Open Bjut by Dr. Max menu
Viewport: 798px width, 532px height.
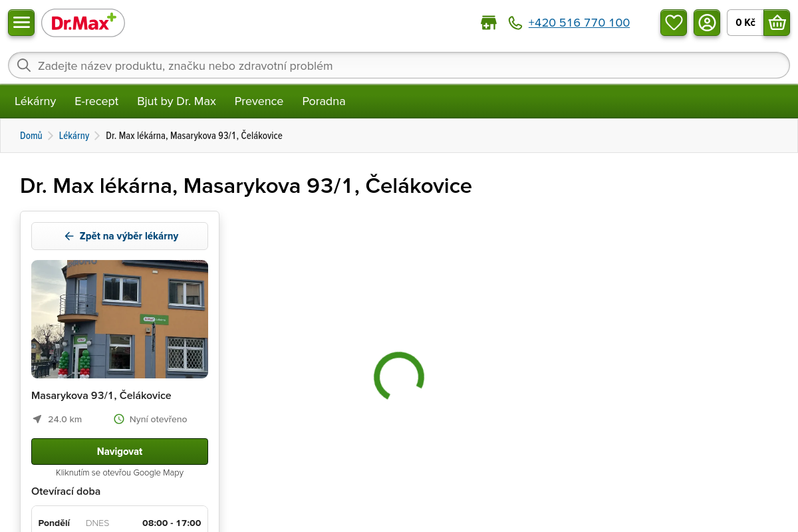[x=176, y=101]
